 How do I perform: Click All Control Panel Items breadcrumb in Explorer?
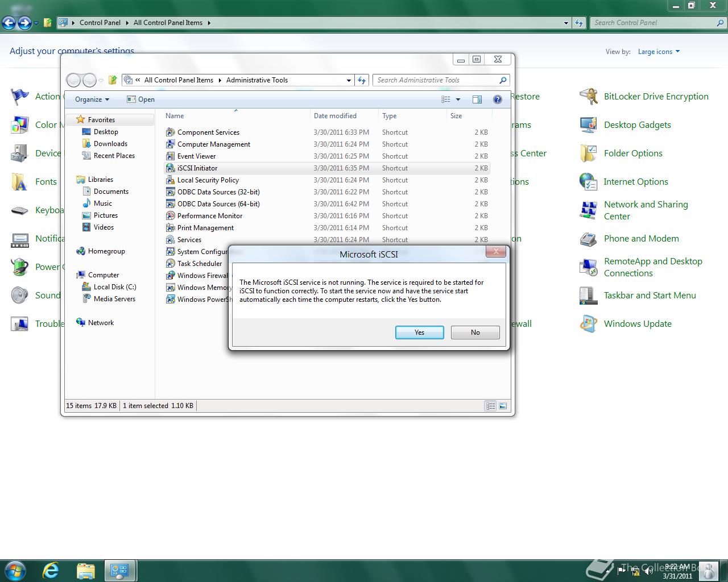point(179,80)
